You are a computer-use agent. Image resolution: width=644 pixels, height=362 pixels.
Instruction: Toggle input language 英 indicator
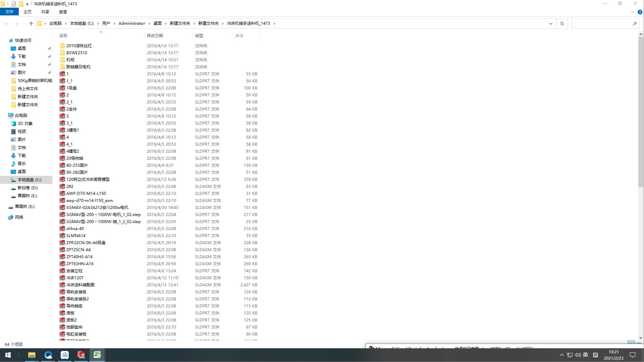[x=585, y=355]
